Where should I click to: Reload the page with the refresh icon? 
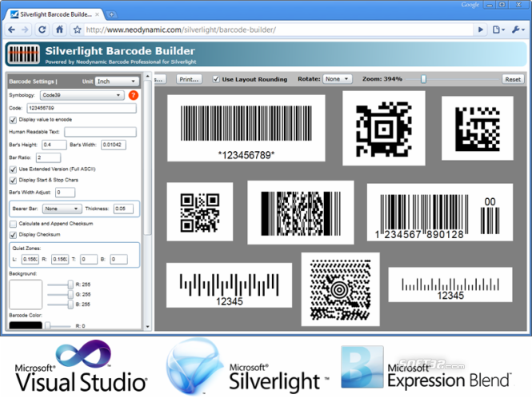tap(42, 30)
